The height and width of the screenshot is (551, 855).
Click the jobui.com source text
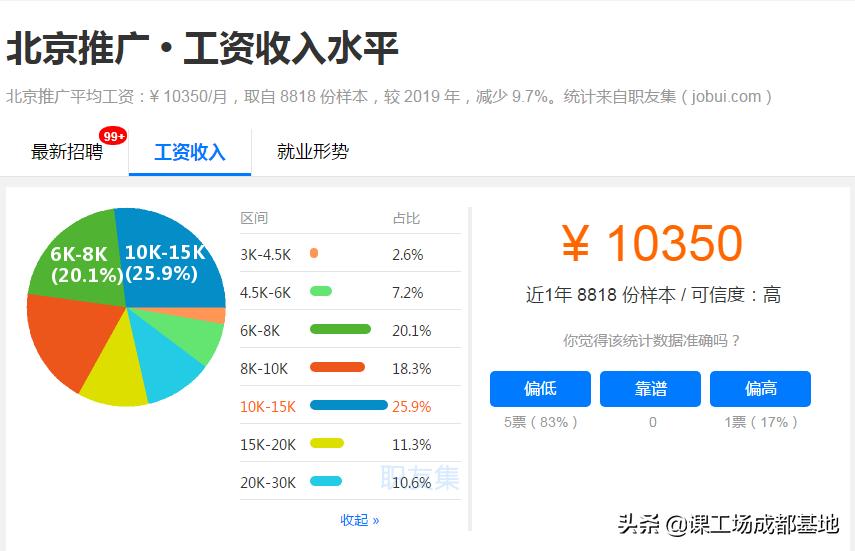pyautogui.click(x=726, y=97)
